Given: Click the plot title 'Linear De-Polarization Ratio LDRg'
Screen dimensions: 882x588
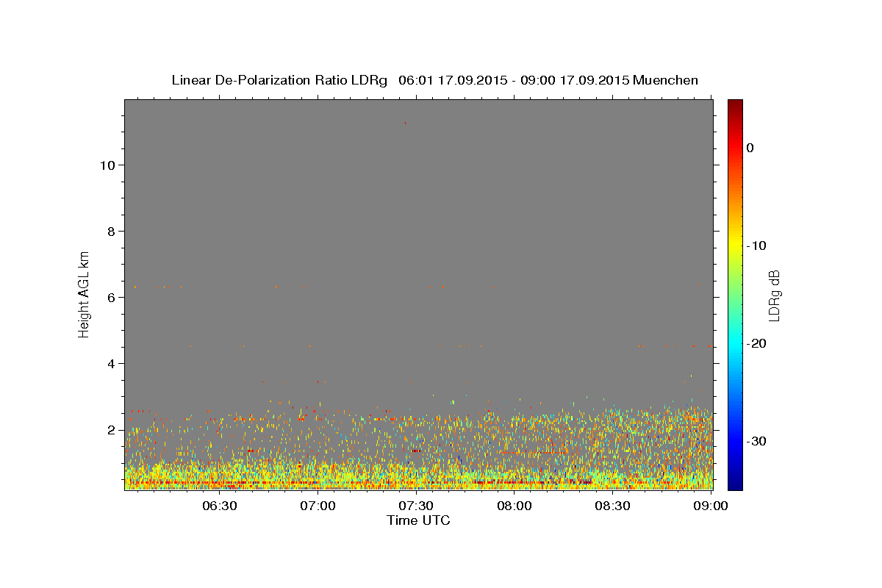Looking at the screenshot, I should [x=279, y=80].
